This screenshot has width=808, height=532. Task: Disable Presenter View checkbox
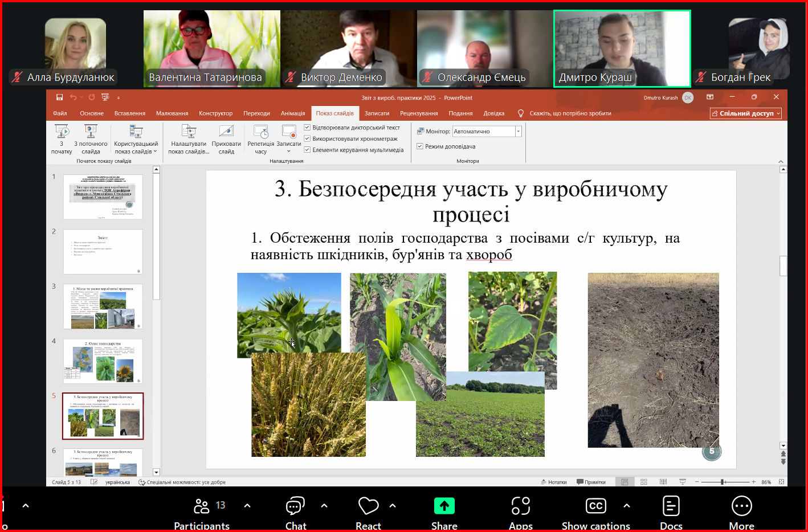(x=420, y=146)
